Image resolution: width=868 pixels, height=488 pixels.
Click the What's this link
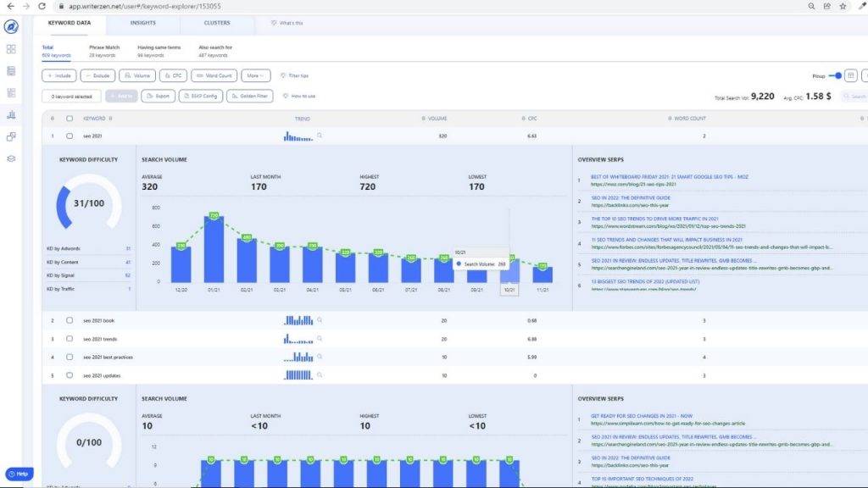tap(287, 23)
